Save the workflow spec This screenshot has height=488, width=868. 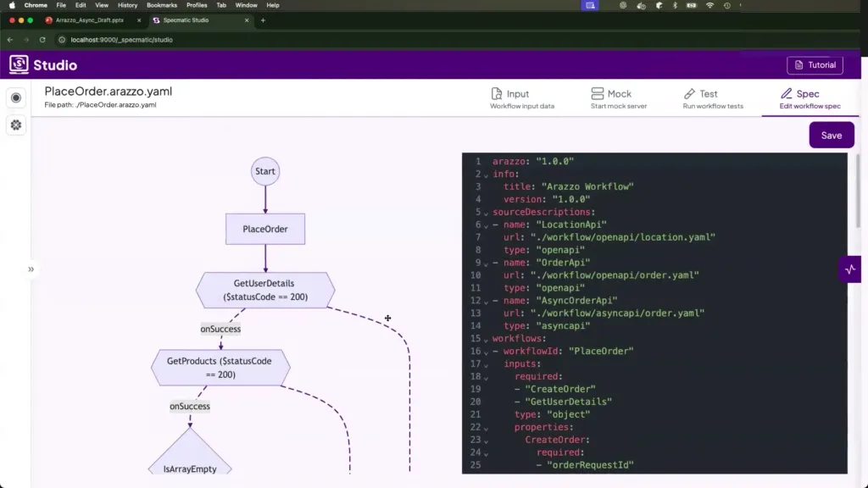831,136
